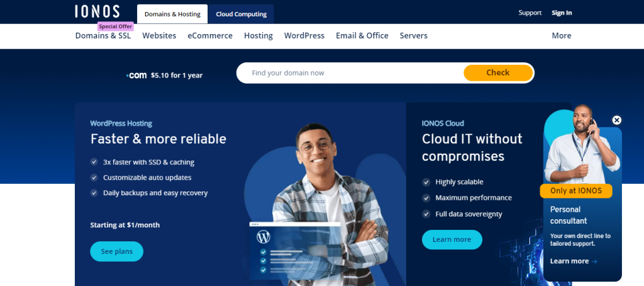Click the Daily backups and easy recovery text
Image resolution: width=644 pixels, height=286 pixels.
tap(155, 193)
